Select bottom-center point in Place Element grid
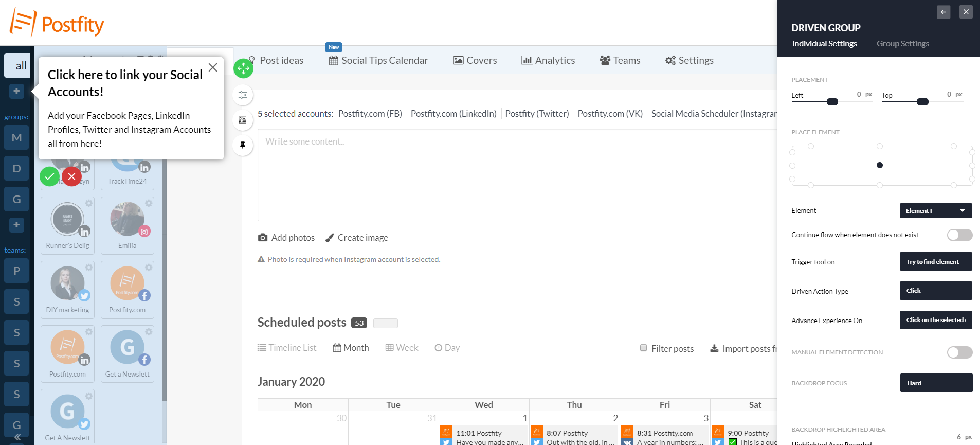The image size is (980, 445). coord(880,185)
